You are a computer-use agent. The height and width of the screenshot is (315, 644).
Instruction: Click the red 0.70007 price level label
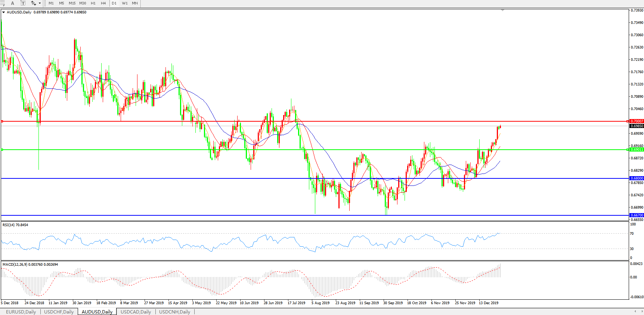pos(637,121)
